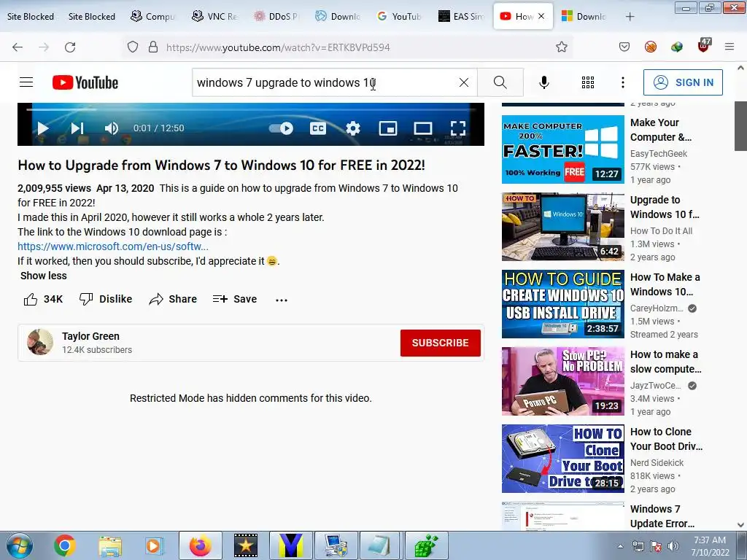
Task: Open the microsoft.com download link
Action: click(113, 246)
